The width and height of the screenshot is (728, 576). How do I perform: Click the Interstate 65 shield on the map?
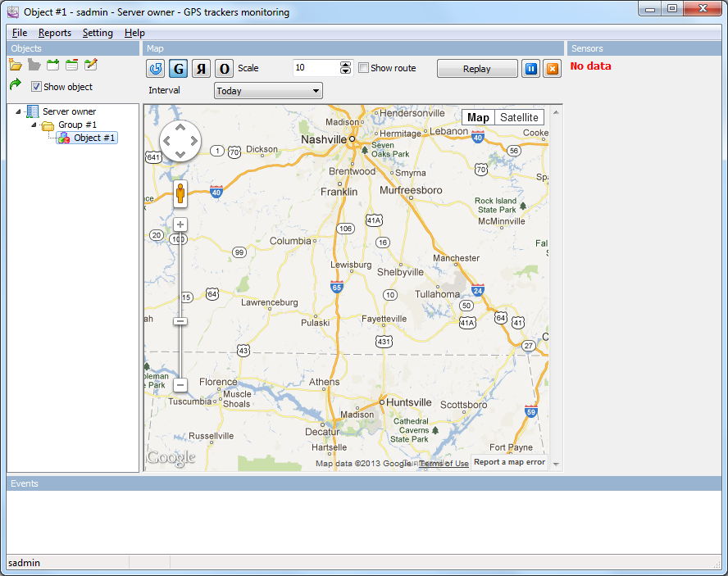[337, 287]
